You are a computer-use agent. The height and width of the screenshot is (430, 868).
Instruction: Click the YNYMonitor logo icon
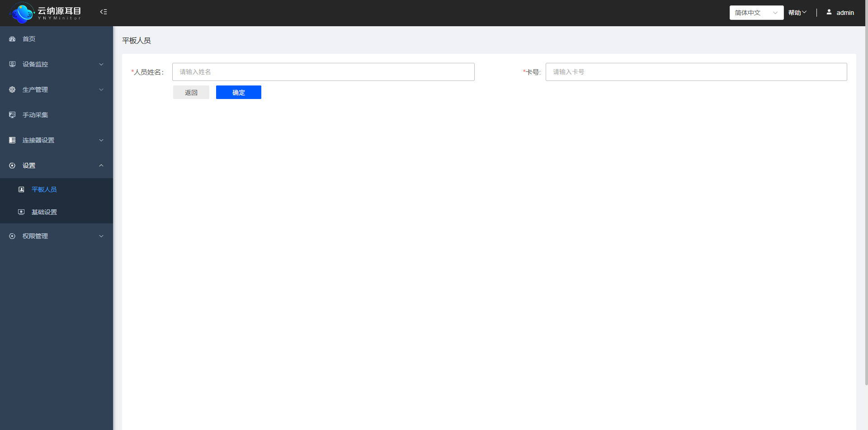click(x=22, y=13)
